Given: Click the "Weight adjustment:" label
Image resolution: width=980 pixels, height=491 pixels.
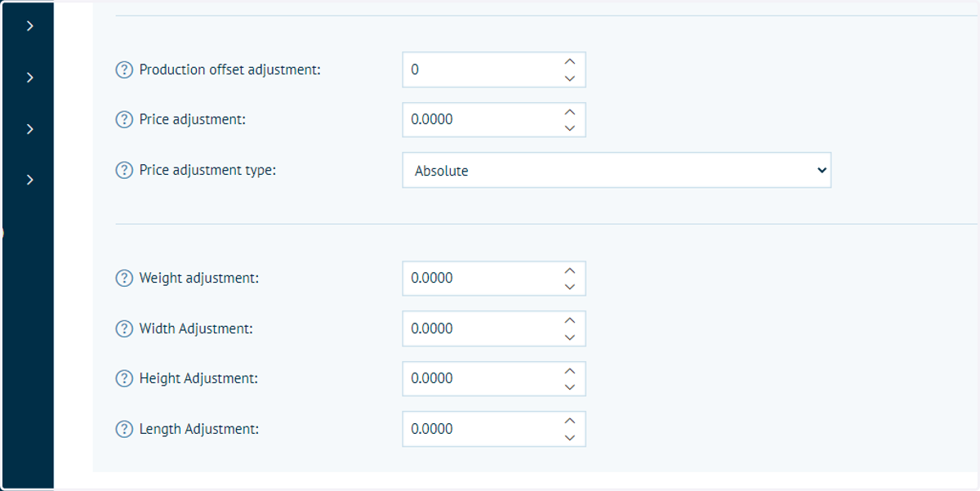Looking at the screenshot, I should [199, 279].
